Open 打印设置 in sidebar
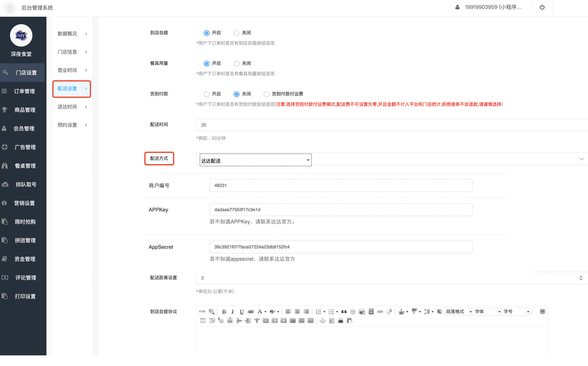 [x=23, y=296]
